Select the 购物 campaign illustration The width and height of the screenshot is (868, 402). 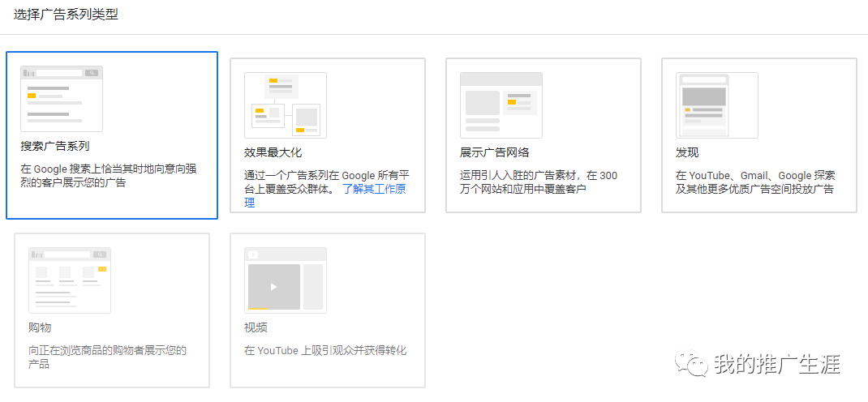[70, 280]
